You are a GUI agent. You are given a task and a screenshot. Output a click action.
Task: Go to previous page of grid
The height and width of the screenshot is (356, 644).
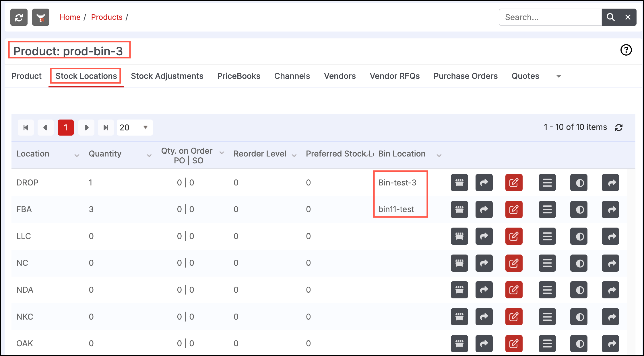[x=45, y=128]
